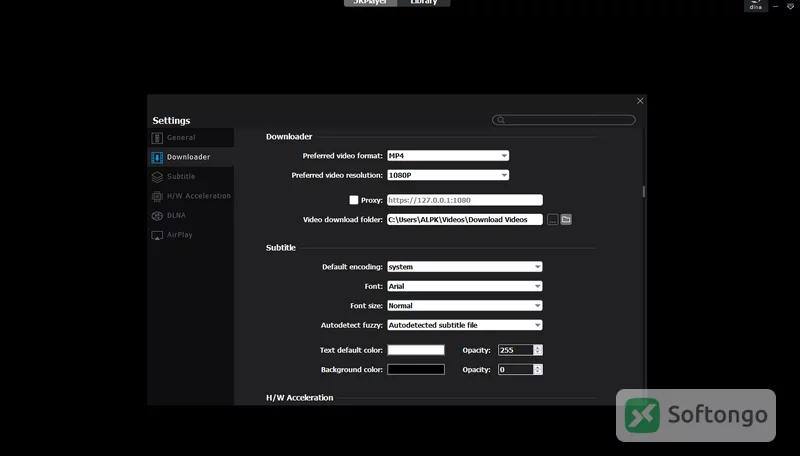Viewport: 800px width, 456px height.
Task: Click text color Opacity field showing 255
Action: pyautogui.click(x=515, y=350)
